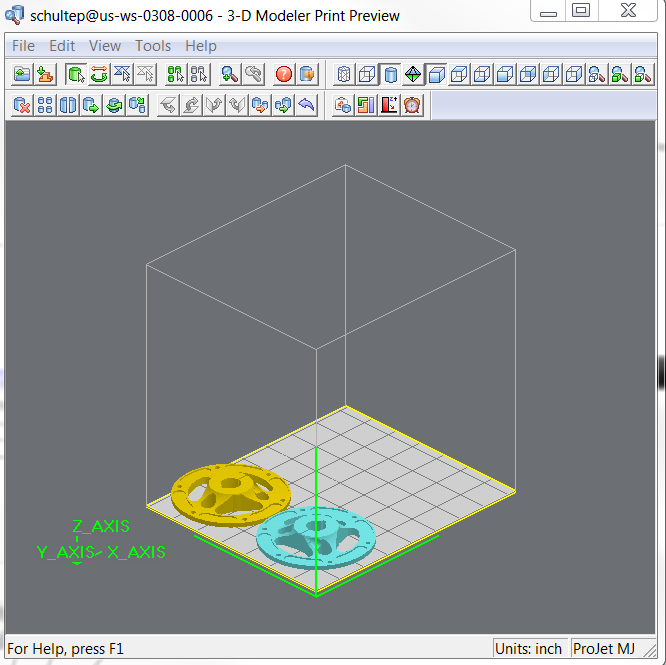This screenshot has width=666, height=665.
Task: Open the Tools menu
Action: coord(153,46)
